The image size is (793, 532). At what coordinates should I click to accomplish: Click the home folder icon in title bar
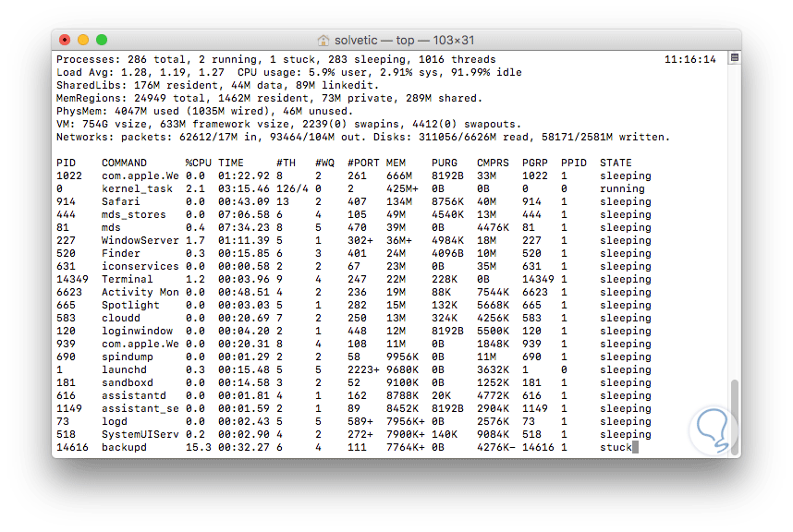[323, 40]
